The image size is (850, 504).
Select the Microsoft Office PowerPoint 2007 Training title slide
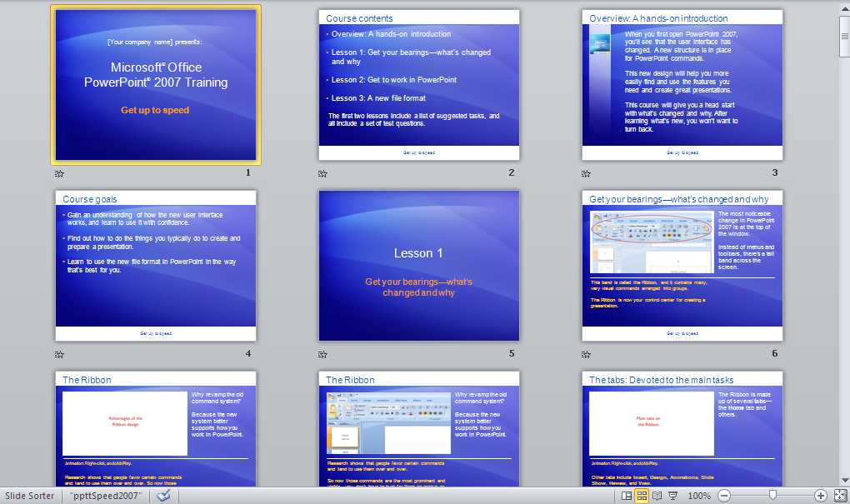[x=155, y=83]
